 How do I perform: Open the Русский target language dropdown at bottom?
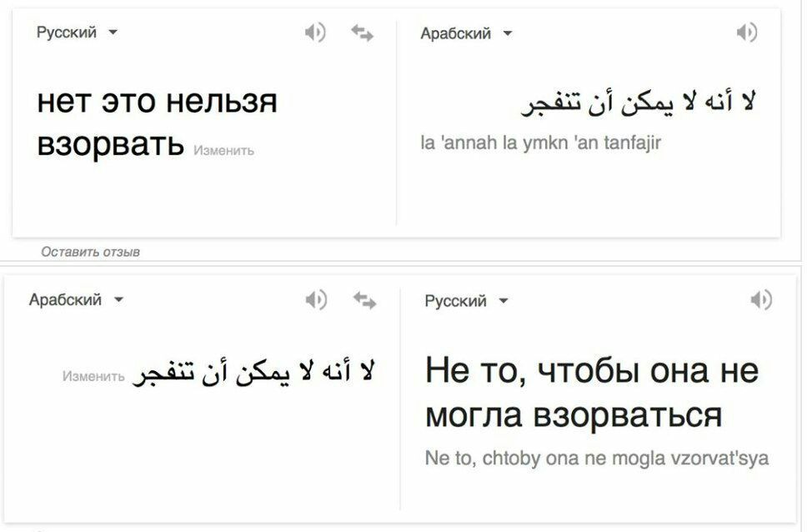[466, 301]
